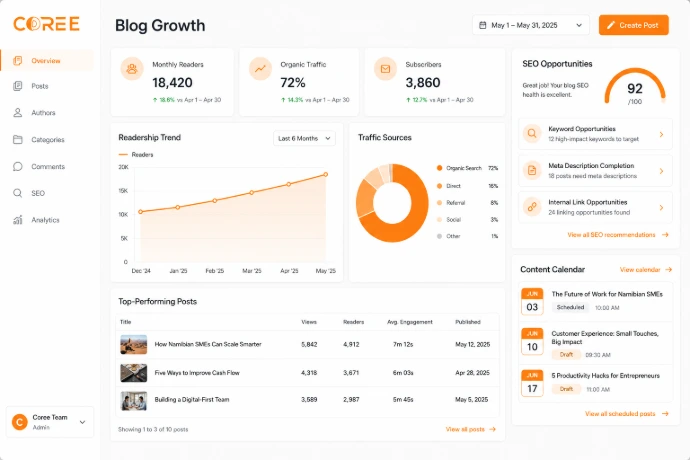Viewport: 690px width, 460px height.
Task: Click the Other legend gray dot
Action: click(439, 236)
